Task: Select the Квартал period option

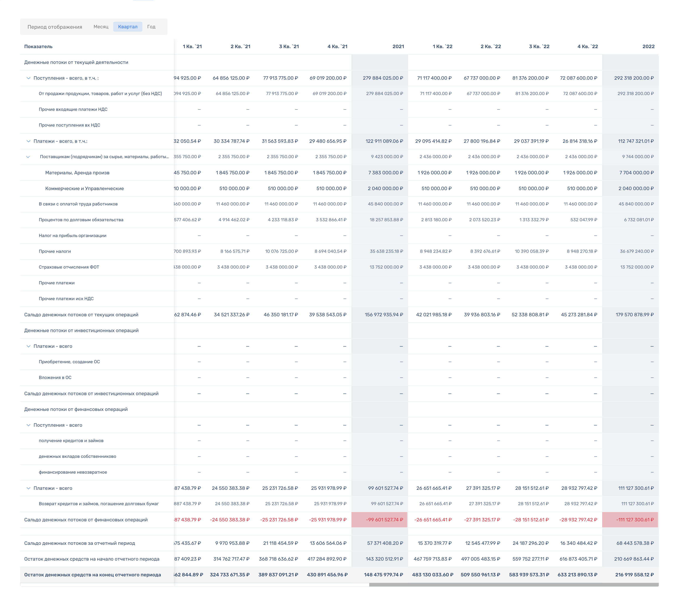Action: (128, 27)
